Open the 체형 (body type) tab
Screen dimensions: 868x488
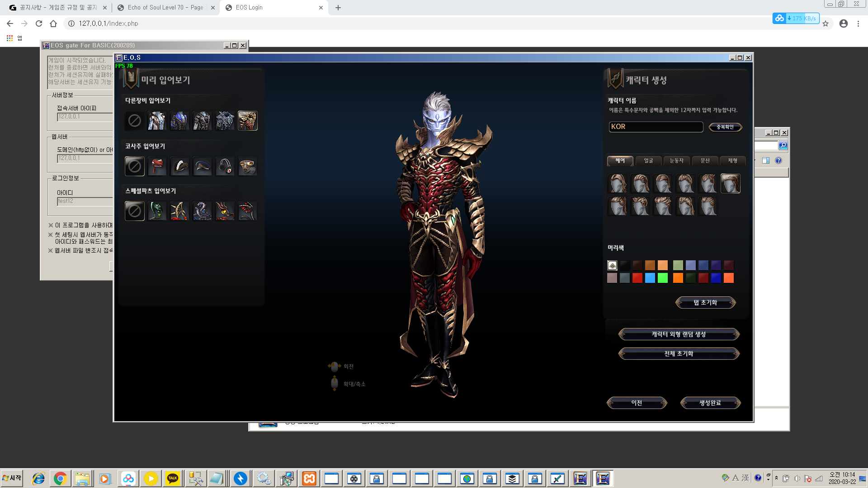click(732, 161)
